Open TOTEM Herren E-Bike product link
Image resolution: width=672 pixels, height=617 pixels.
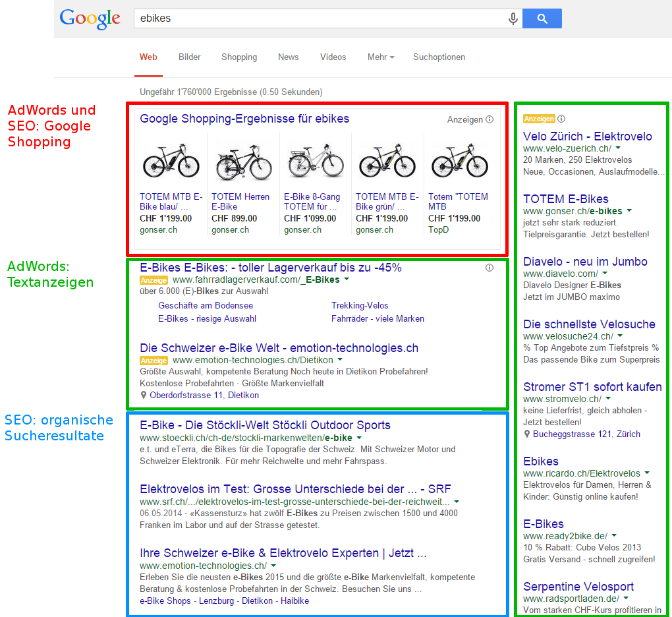tap(240, 202)
